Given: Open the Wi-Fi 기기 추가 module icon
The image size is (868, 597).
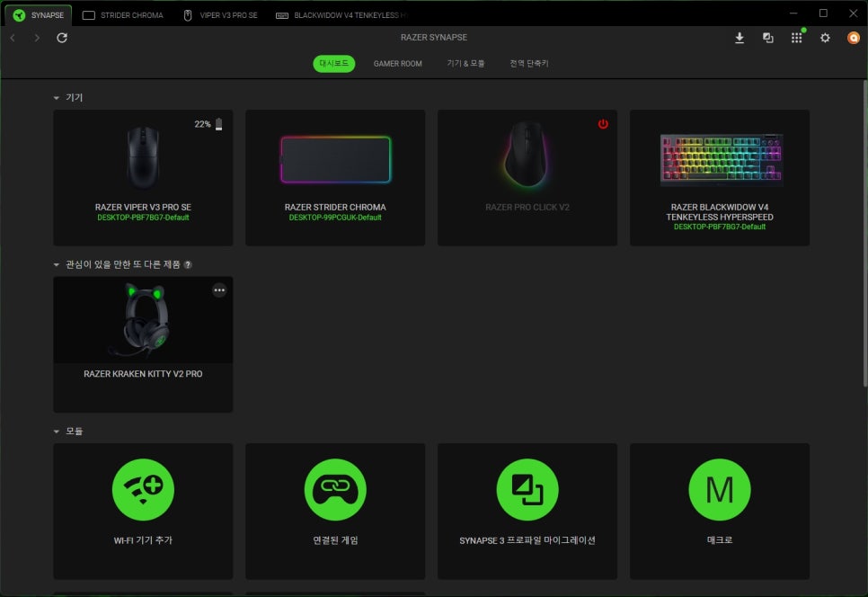Looking at the screenshot, I should point(143,489).
